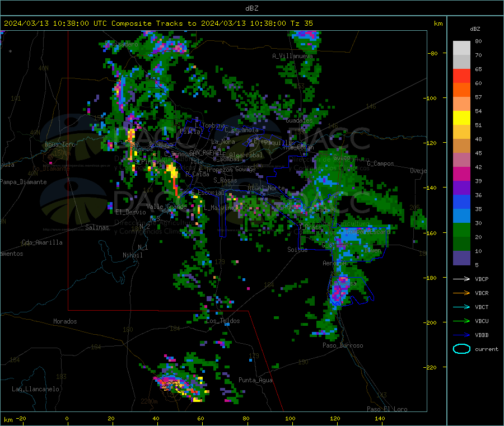504x426 pixels.
Task: Click the El_Desvio map label
Action: pyautogui.click(x=130, y=212)
